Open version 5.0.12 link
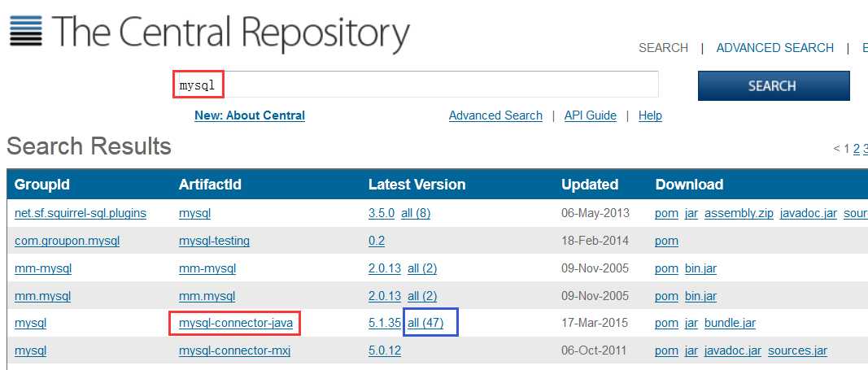Screen dimensions: 868x370 click(385, 350)
